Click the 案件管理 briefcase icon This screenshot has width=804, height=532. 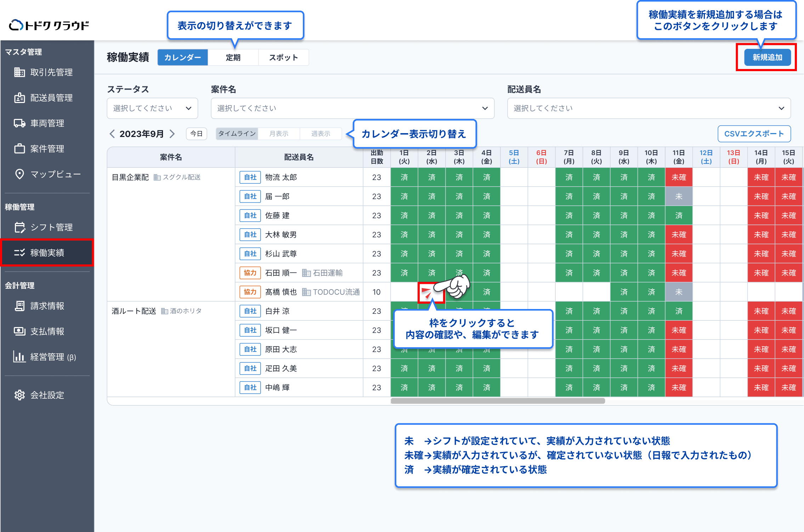point(19,149)
